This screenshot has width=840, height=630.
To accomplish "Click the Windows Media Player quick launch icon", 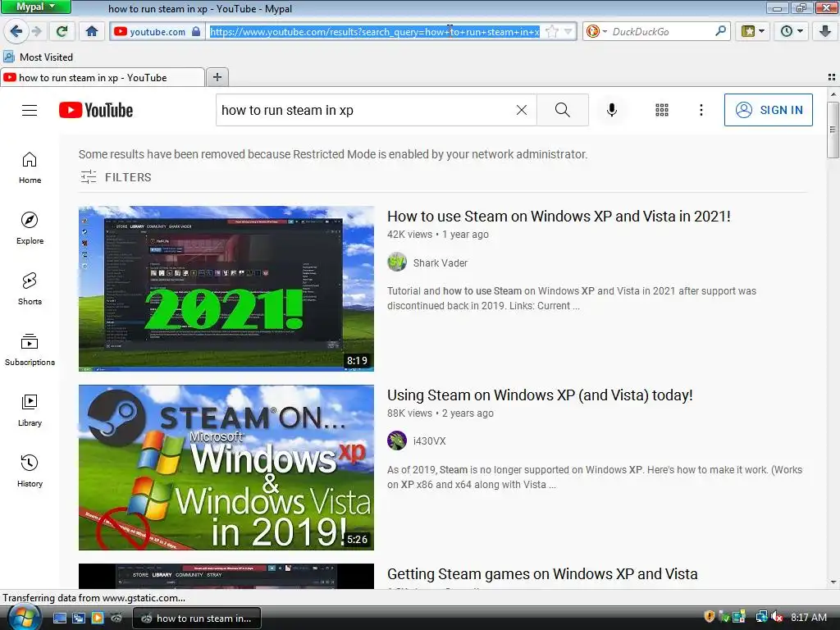I will tap(97, 619).
